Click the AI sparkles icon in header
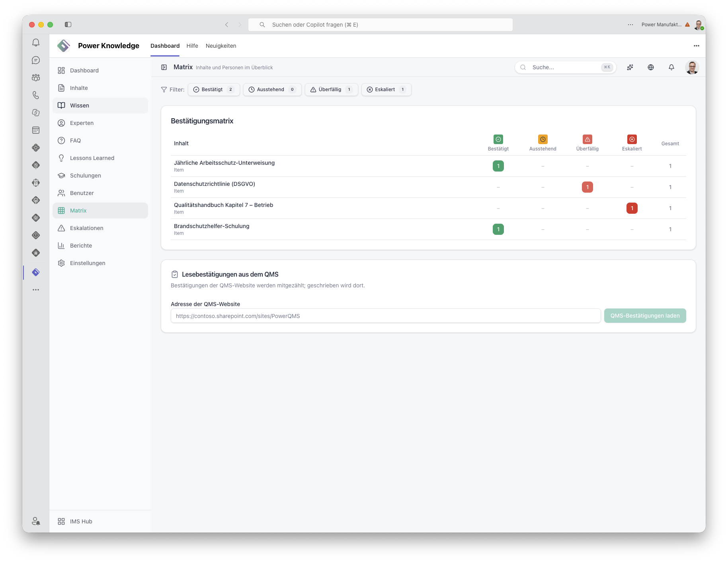This screenshot has height=562, width=728. [x=630, y=67]
